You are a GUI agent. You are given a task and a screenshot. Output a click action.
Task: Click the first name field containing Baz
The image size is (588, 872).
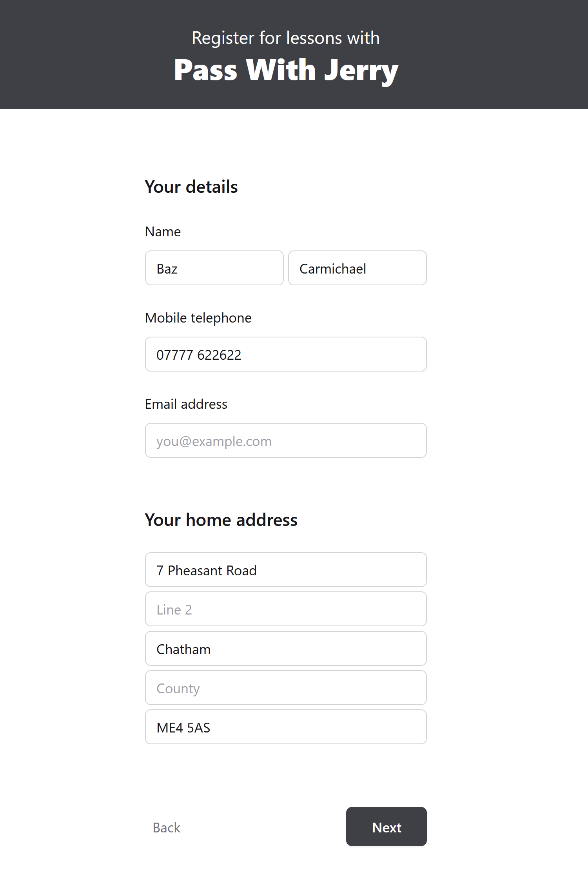point(214,268)
